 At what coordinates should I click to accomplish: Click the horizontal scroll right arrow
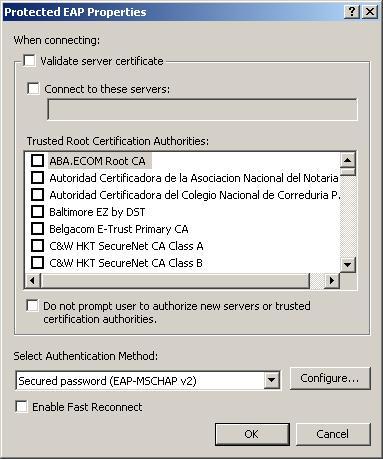coord(332,280)
